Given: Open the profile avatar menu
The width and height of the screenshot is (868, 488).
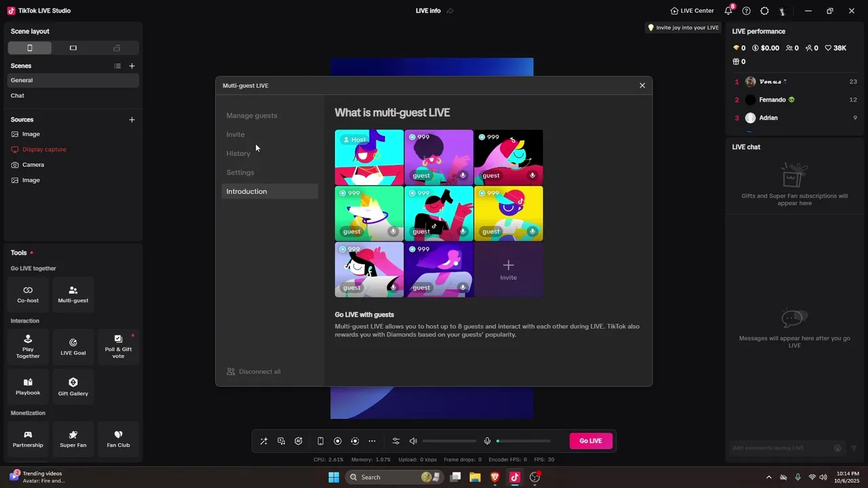Looking at the screenshot, I should click(782, 11).
